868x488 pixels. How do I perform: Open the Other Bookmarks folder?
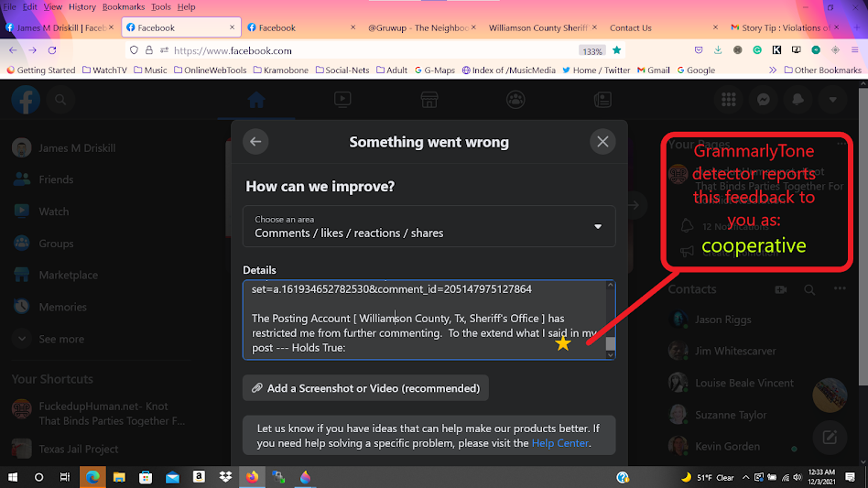(x=822, y=70)
